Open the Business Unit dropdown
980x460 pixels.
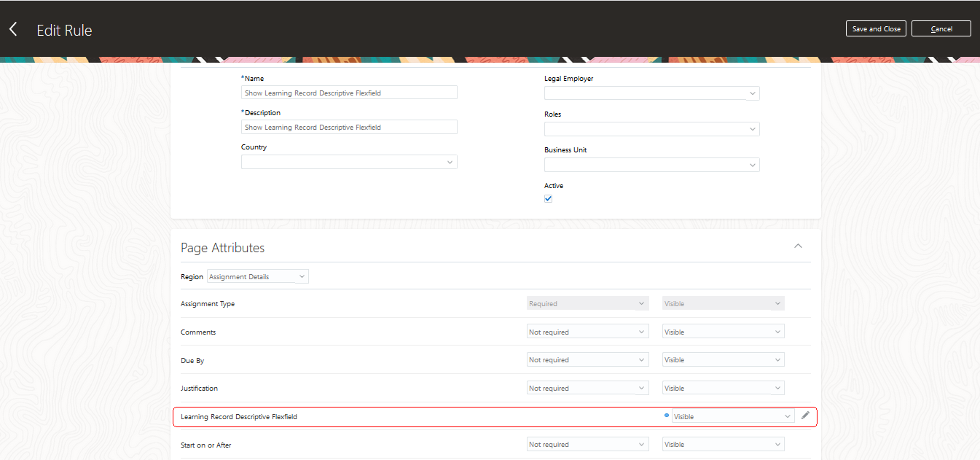point(651,165)
